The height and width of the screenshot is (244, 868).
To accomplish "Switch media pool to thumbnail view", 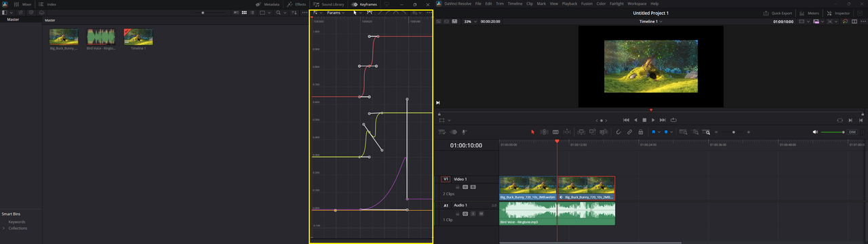I will coord(244,13).
